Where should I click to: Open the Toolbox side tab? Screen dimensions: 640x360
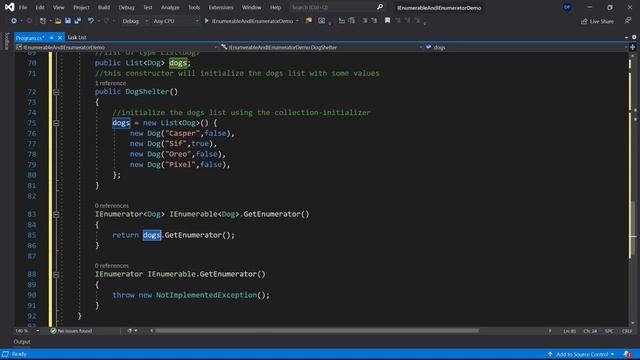pyautogui.click(x=7, y=40)
